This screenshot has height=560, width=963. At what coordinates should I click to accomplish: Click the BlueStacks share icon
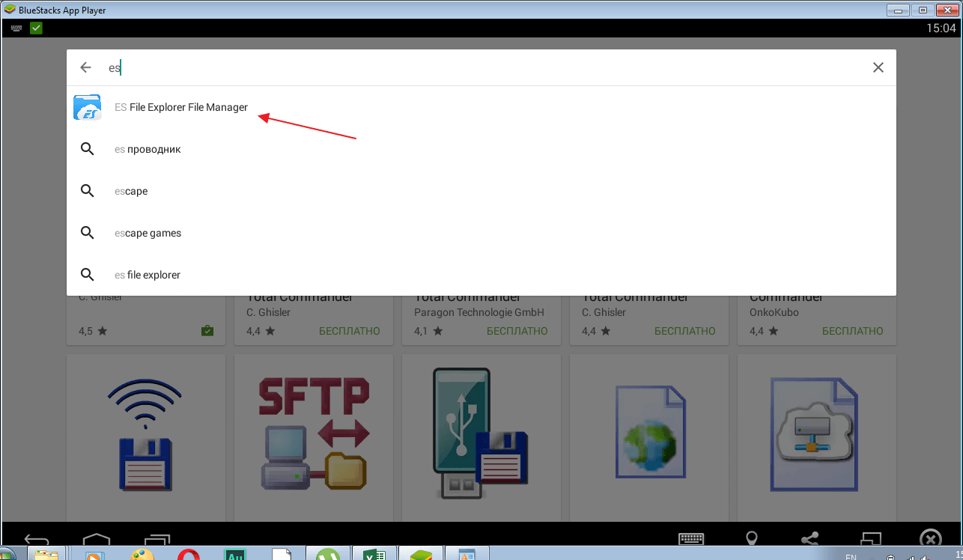coord(809,539)
